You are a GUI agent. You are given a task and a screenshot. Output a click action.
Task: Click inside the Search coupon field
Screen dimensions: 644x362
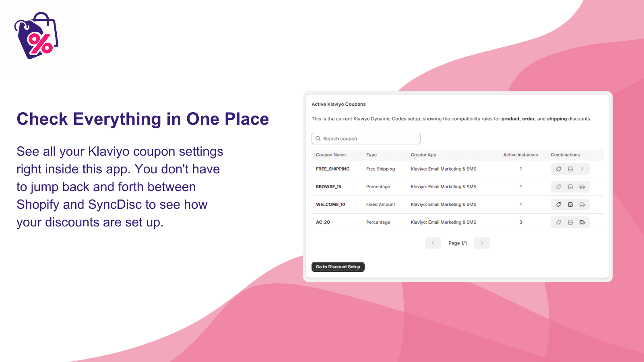[x=366, y=138]
